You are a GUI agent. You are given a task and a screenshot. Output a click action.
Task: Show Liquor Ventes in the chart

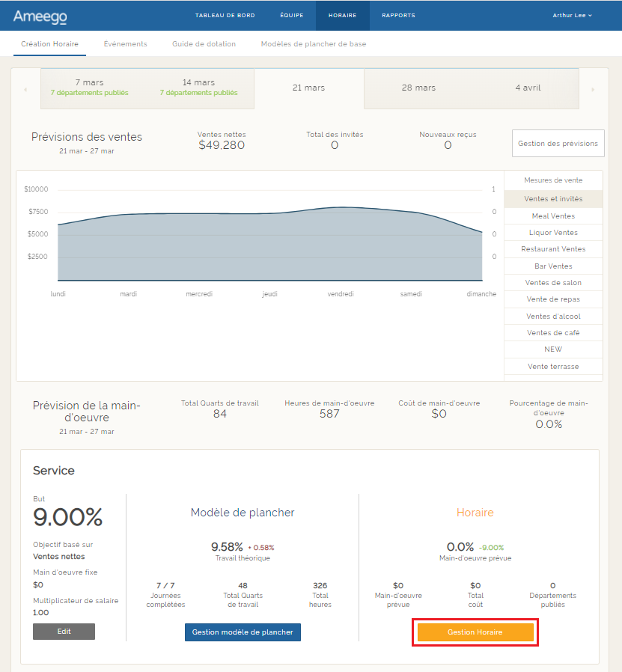click(x=553, y=233)
